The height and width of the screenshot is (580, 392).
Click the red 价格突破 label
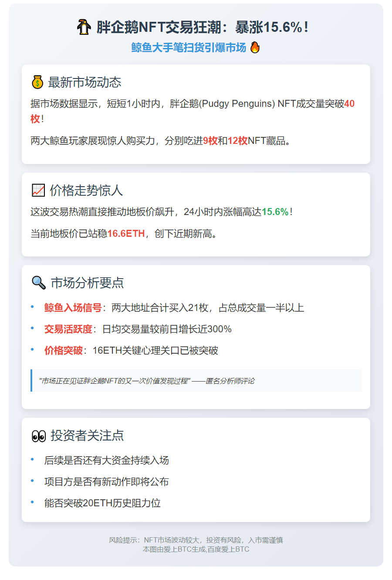(x=63, y=351)
